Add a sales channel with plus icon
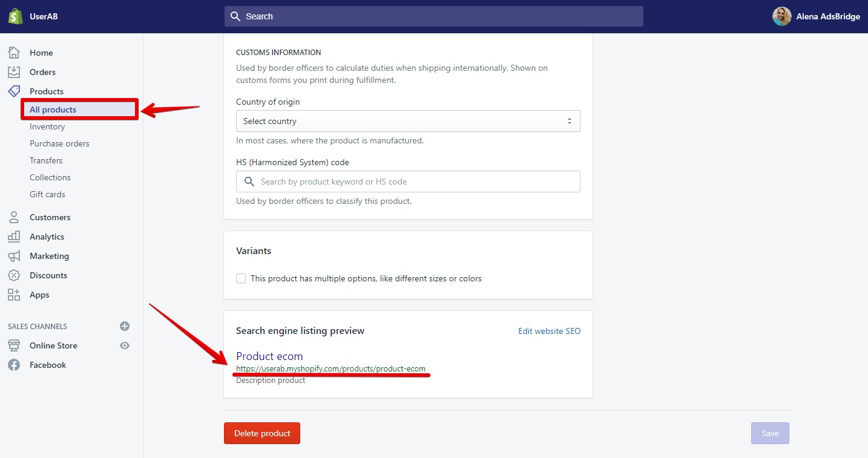868x458 pixels. tap(125, 326)
